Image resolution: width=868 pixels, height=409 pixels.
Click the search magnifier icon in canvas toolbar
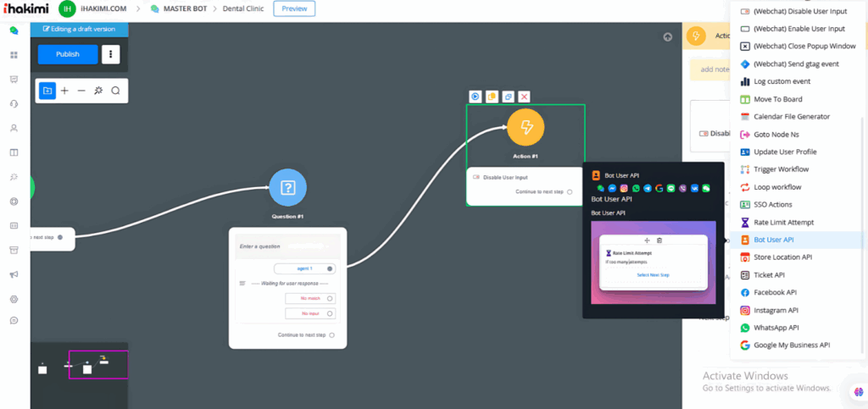click(x=115, y=91)
